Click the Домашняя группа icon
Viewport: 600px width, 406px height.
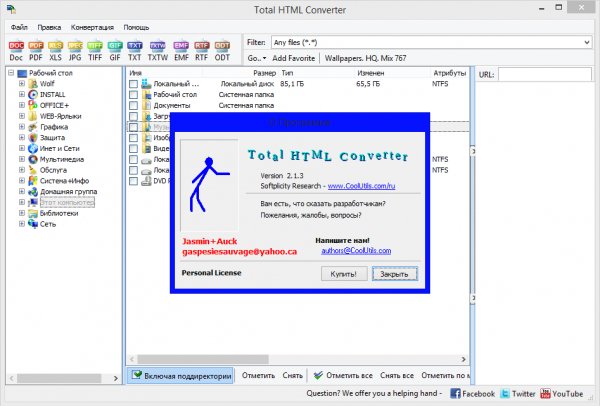33,192
